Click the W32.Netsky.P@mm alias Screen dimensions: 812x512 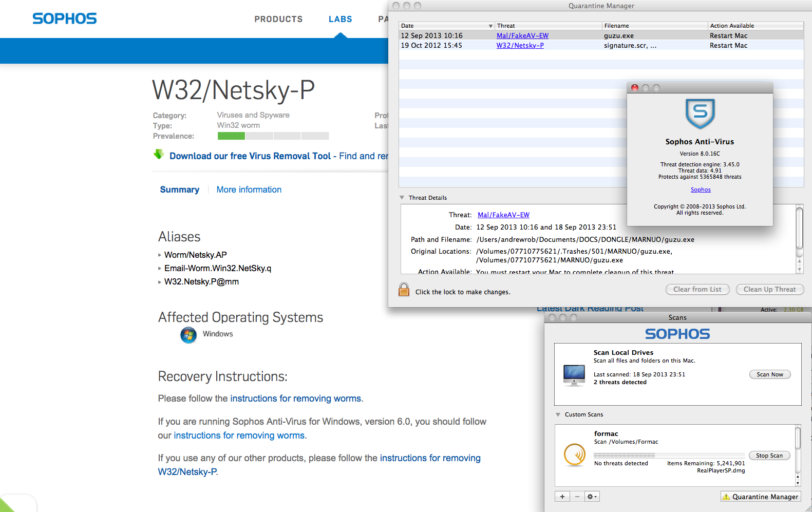[201, 281]
